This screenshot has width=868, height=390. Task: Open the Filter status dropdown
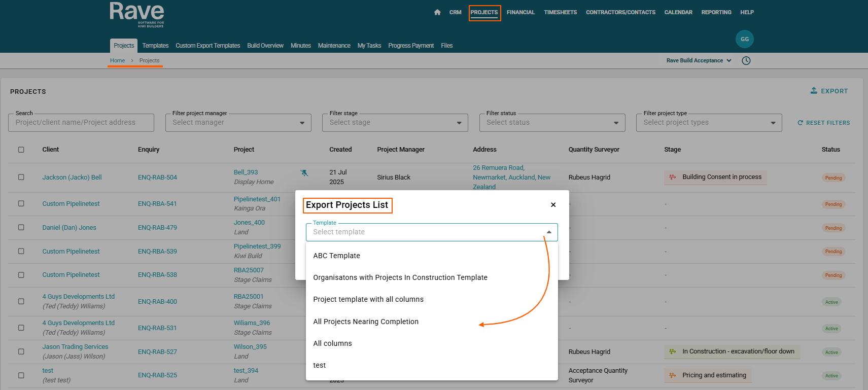tap(552, 123)
